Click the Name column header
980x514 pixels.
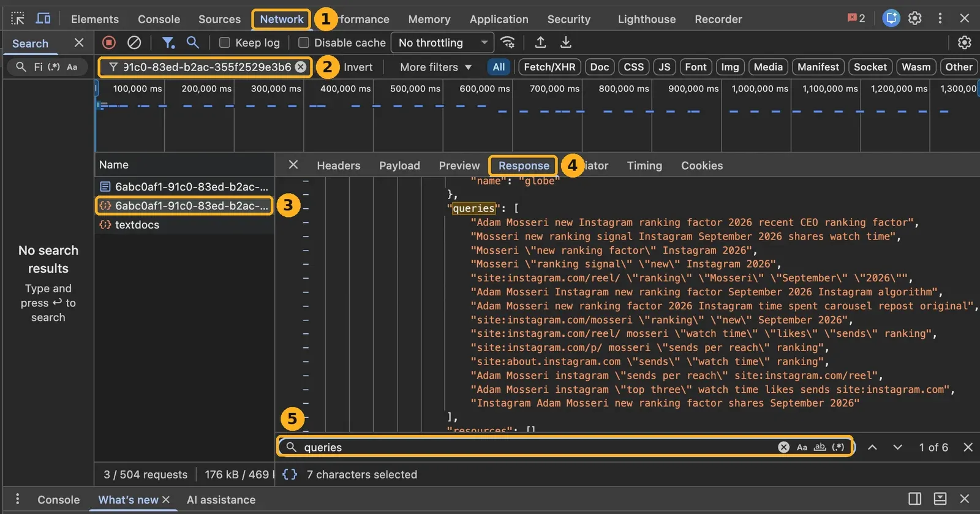[184, 165]
